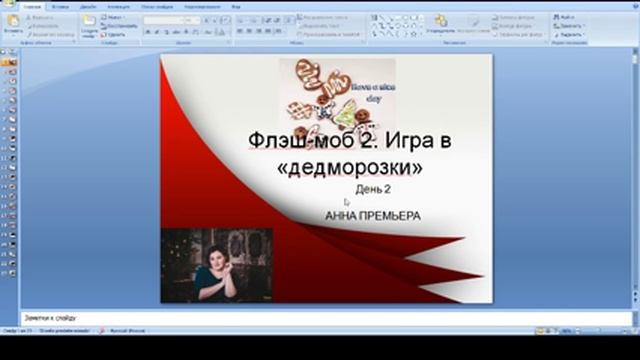Toggle the numbered list button
The height and width of the screenshot is (360, 640).
(253, 20)
